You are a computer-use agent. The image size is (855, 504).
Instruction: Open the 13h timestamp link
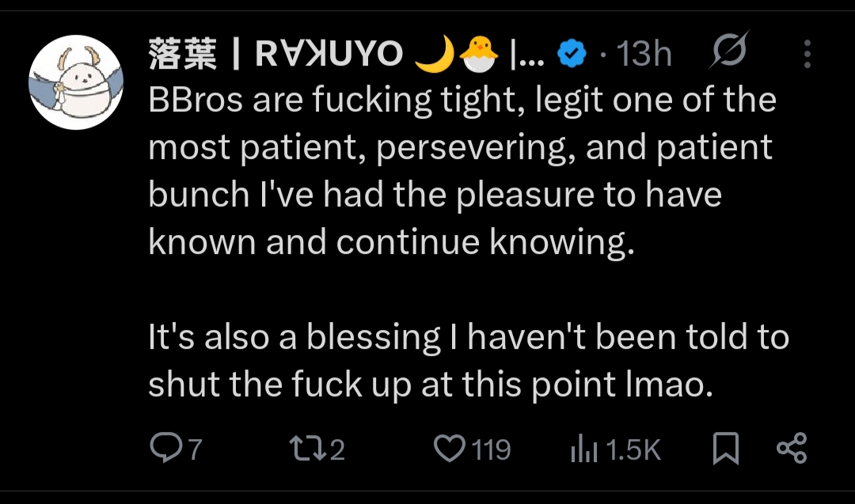click(643, 54)
